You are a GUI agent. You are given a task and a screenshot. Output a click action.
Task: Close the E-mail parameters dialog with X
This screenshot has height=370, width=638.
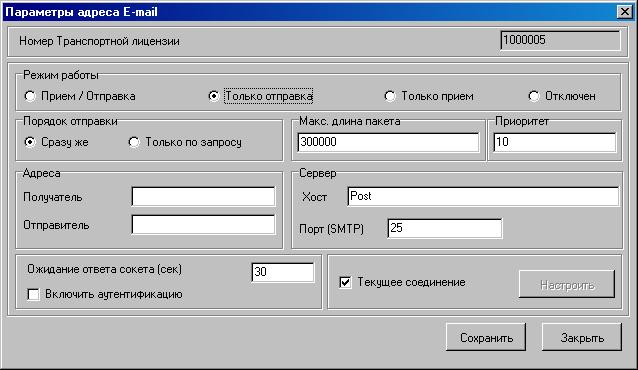pyautogui.click(x=625, y=12)
